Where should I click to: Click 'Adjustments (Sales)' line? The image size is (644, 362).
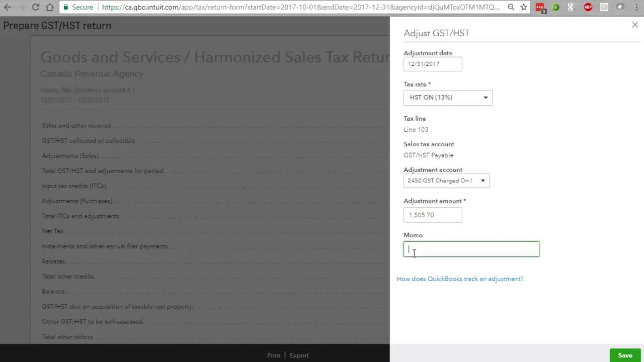pos(70,156)
